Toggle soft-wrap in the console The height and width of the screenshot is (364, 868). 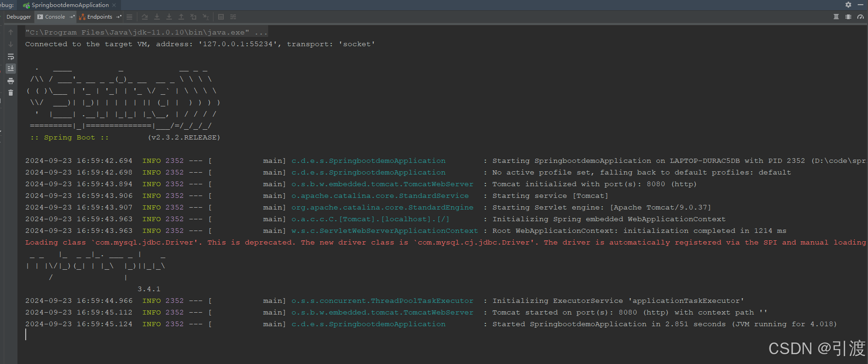click(11, 56)
